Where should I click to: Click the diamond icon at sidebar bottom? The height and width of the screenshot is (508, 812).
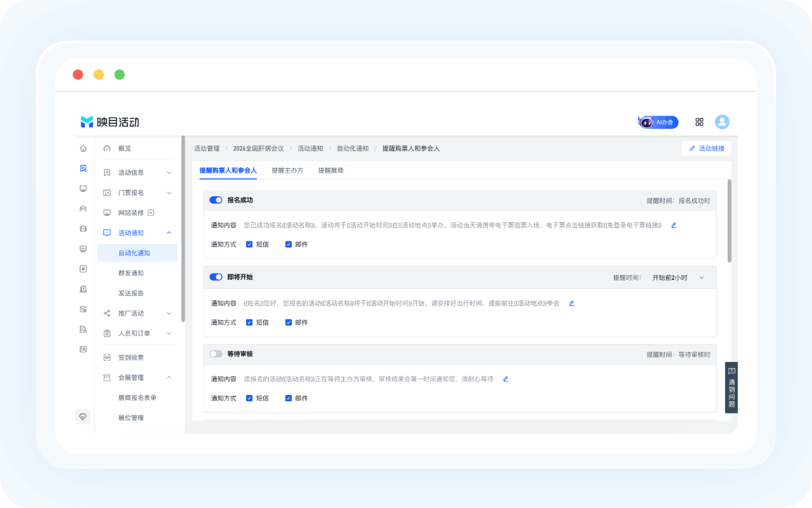[x=82, y=417]
